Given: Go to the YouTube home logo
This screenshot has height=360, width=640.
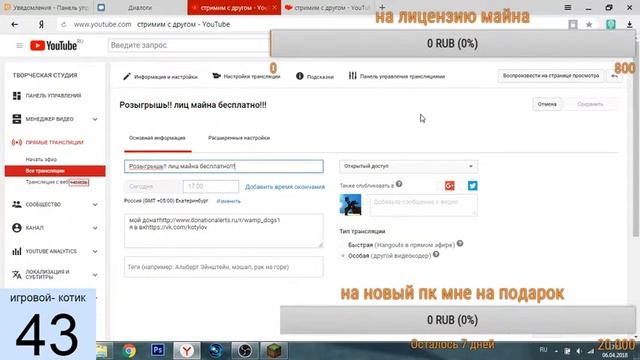Looking at the screenshot, I should click(54, 45).
